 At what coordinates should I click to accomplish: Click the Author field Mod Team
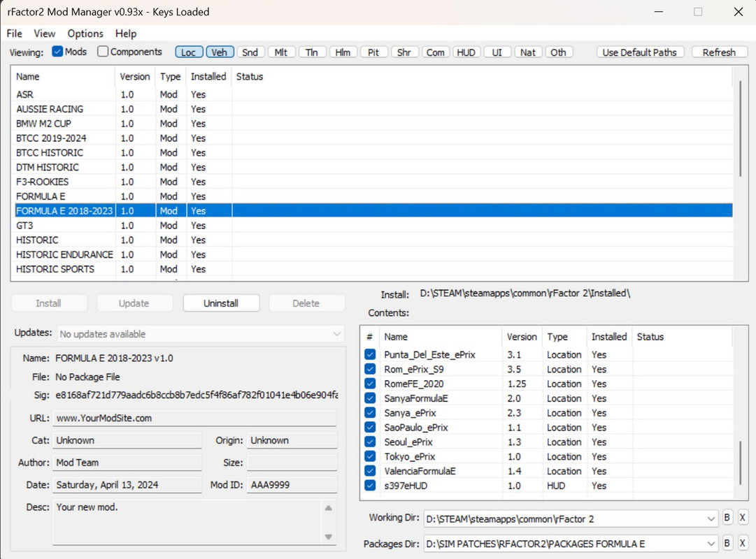pos(127,463)
